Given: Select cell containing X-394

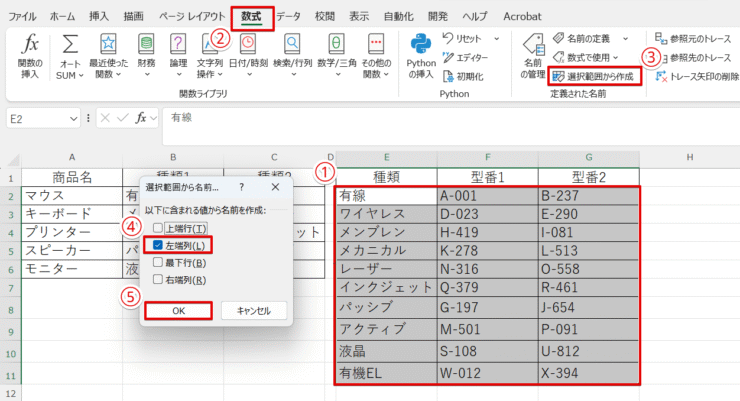Looking at the screenshot, I should [x=589, y=373].
